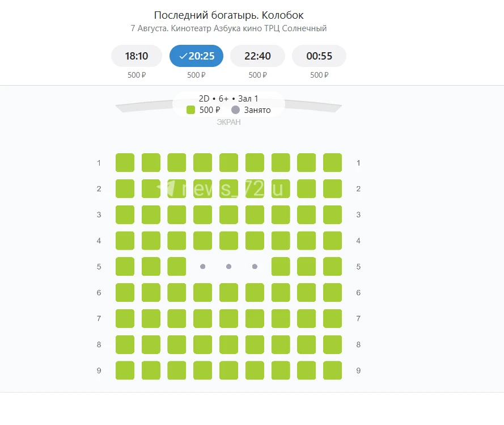
Task: Click middle occupied seat dot in row 5
Action: tap(228, 266)
